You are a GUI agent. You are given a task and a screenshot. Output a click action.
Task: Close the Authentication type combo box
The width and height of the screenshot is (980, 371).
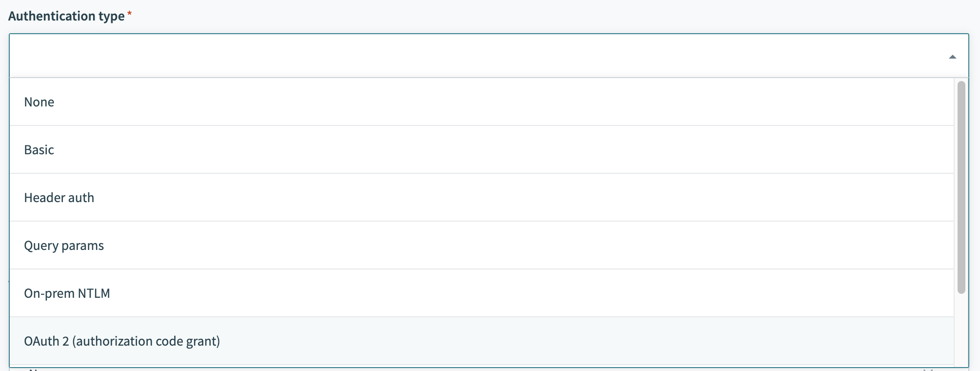(x=952, y=57)
